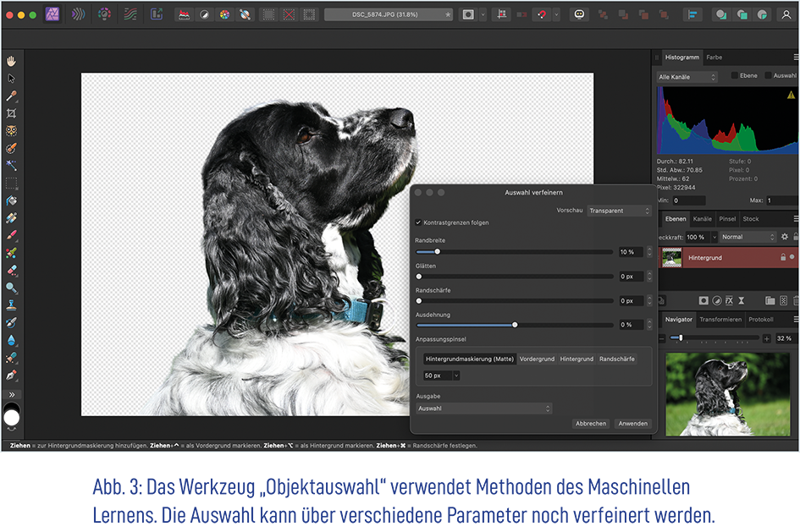Open the Alle Kanäle channel dropdown
Screen dimensions: 800x532
(x=687, y=77)
